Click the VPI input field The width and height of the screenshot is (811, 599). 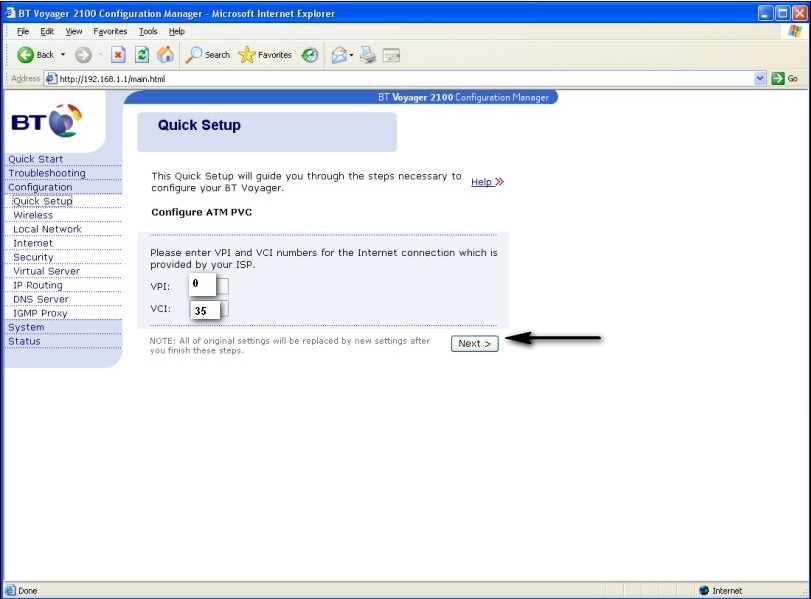point(208,284)
